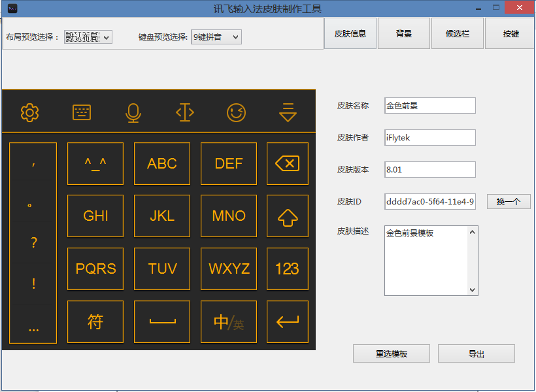Click the 123 number key in preview
The image size is (536, 392).
coord(288,269)
